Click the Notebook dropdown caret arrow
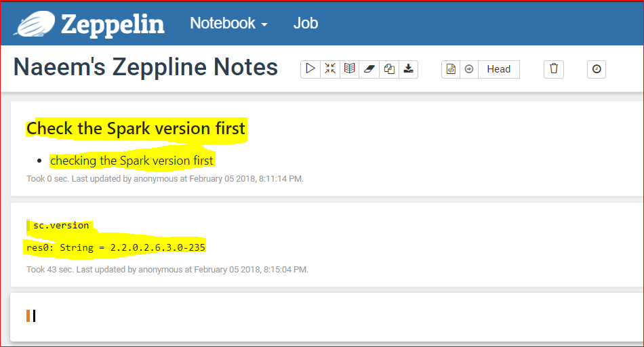The width and height of the screenshot is (644, 347). pyautogui.click(x=264, y=25)
